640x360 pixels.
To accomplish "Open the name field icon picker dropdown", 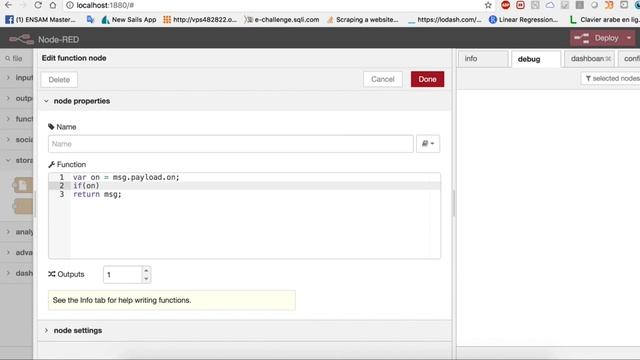I will 428,144.
